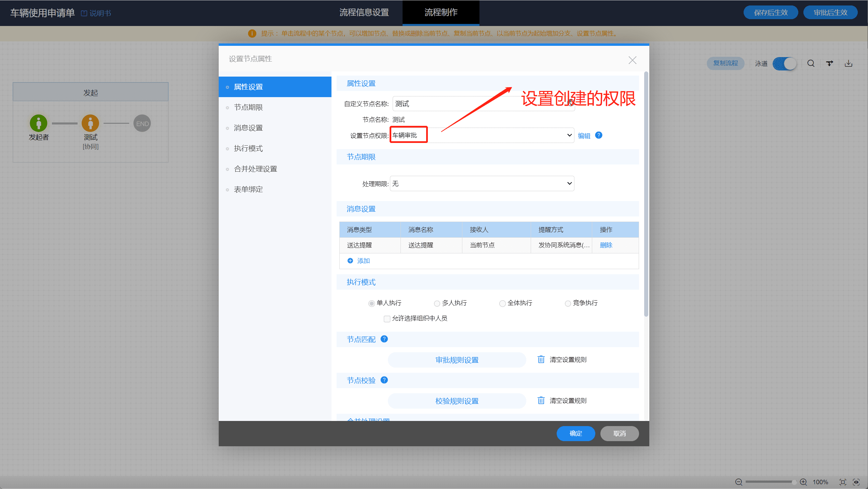Click the gray END node
868x489 pixels.
click(142, 123)
